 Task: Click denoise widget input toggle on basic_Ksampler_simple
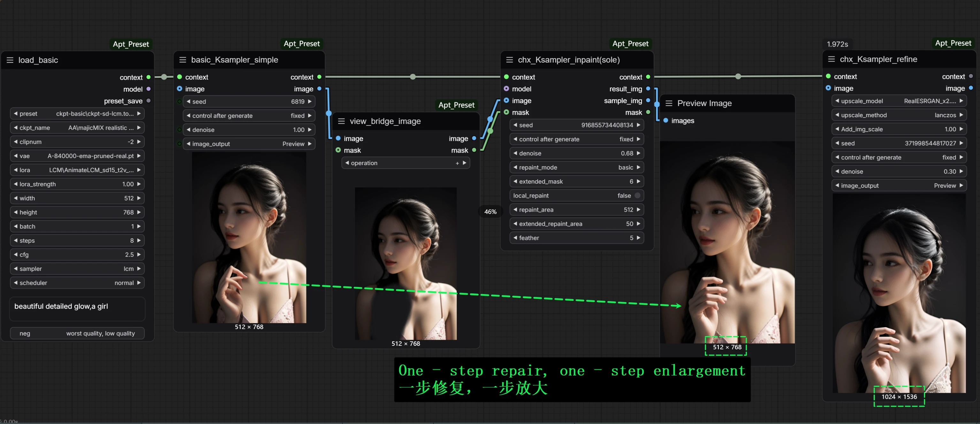click(x=179, y=130)
